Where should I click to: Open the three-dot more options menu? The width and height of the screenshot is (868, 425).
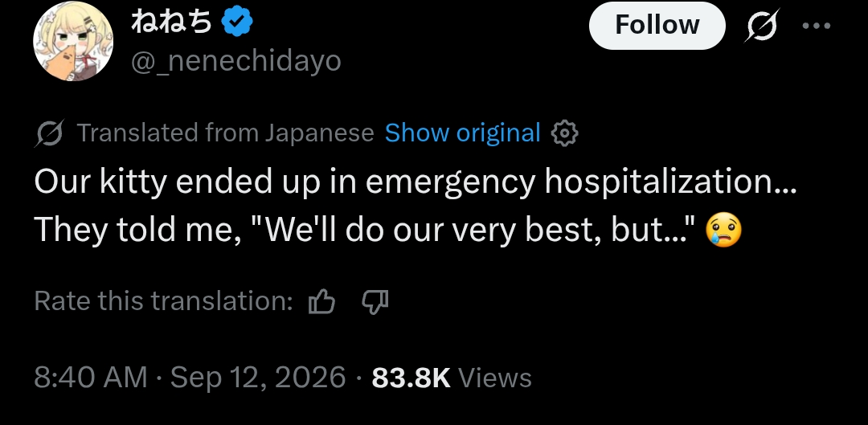[x=817, y=26]
